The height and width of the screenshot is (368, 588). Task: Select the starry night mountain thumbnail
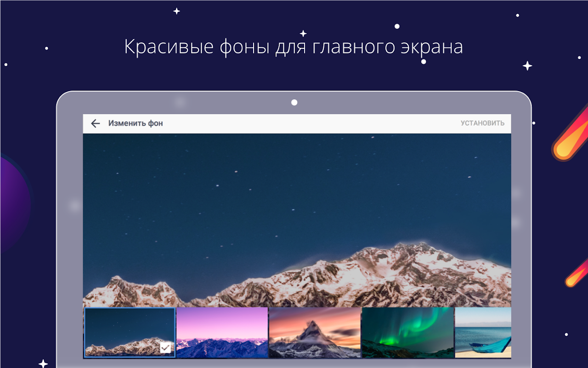pos(130,333)
